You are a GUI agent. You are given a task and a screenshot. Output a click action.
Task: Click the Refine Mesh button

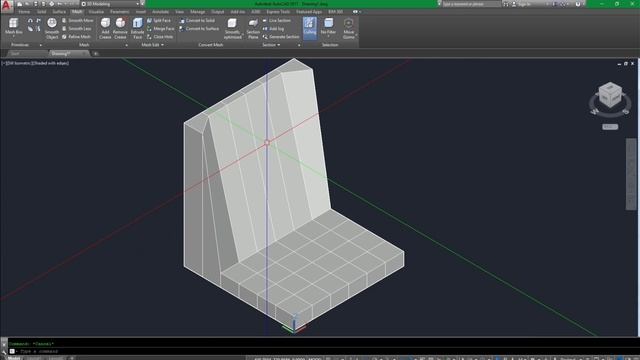pos(76,37)
